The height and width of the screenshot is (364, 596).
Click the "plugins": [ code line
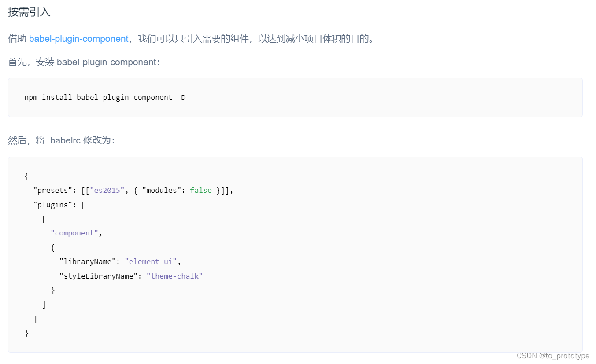(59, 205)
